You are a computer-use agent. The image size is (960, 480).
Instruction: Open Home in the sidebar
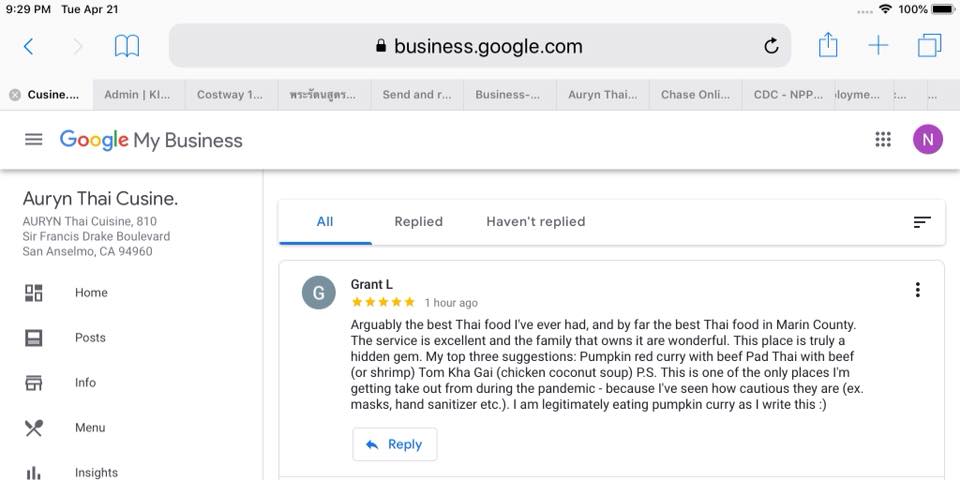point(90,293)
